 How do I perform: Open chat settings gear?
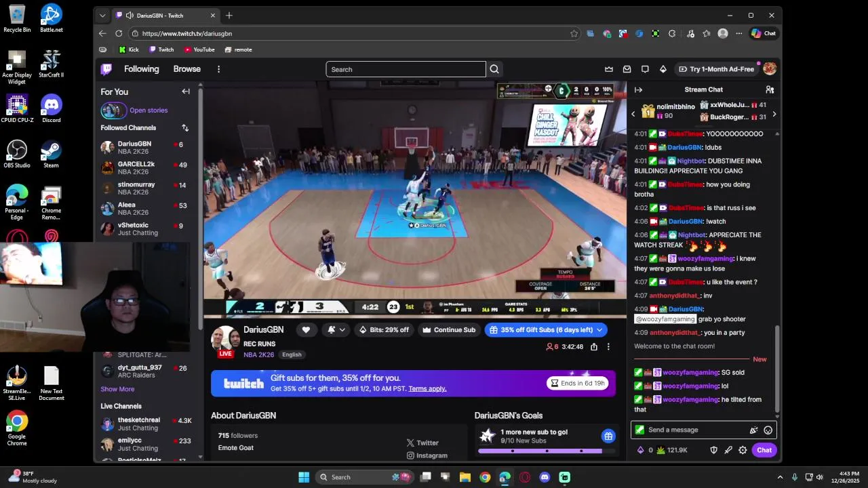pos(743,450)
